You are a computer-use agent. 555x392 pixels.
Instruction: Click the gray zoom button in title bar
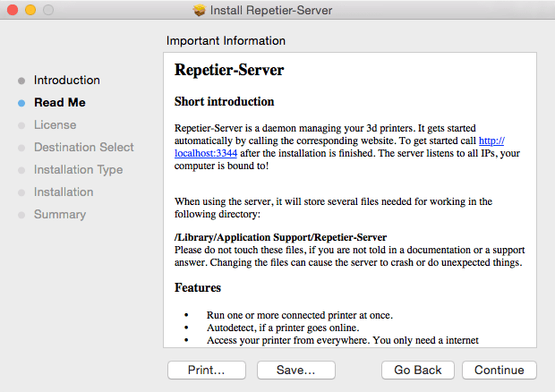coord(47,11)
